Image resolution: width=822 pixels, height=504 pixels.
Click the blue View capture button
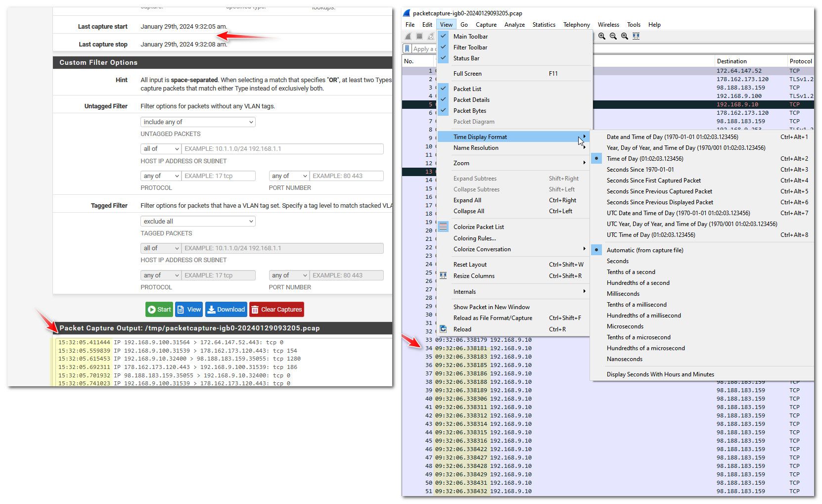(x=189, y=310)
